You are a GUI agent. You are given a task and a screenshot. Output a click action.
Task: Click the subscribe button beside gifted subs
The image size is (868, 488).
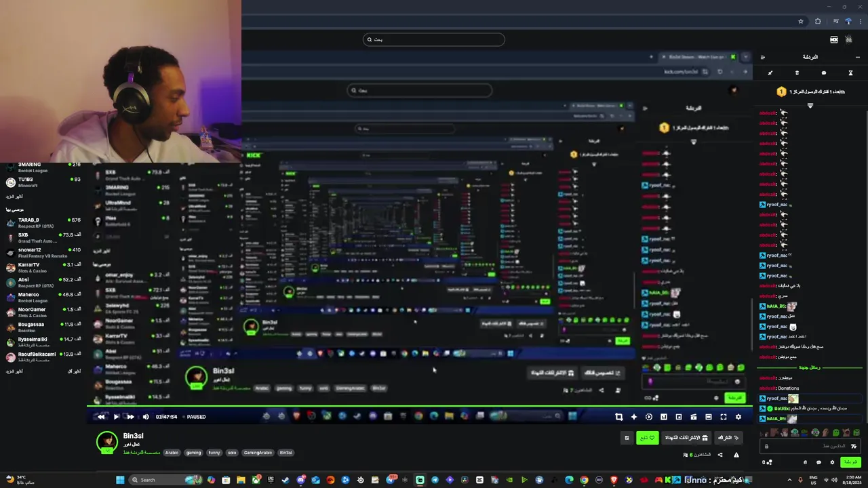click(x=728, y=438)
